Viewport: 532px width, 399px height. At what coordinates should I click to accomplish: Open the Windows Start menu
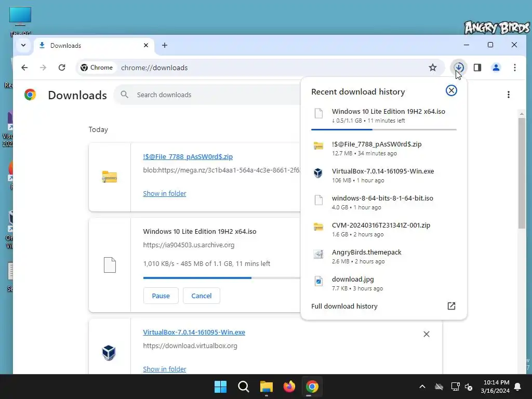[x=220, y=387]
